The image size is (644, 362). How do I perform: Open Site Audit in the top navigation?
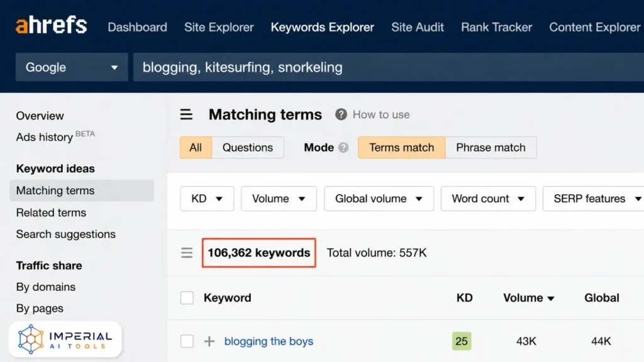click(x=418, y=27)
